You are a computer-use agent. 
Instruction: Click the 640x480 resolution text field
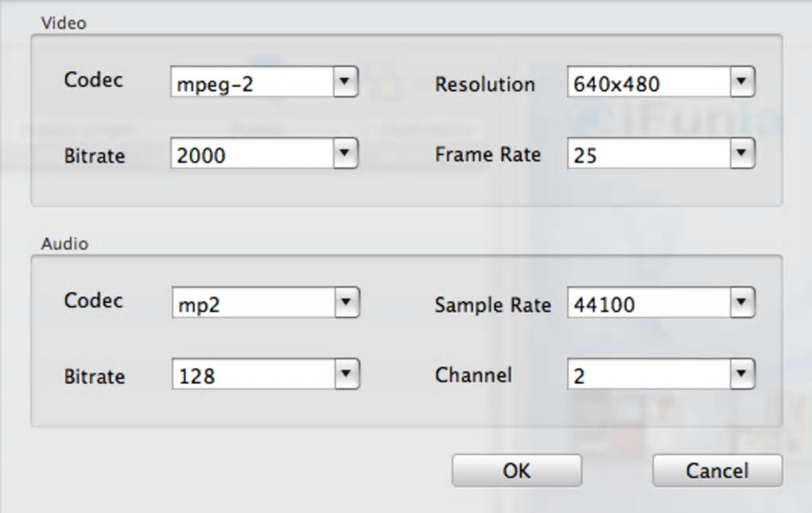648,83
